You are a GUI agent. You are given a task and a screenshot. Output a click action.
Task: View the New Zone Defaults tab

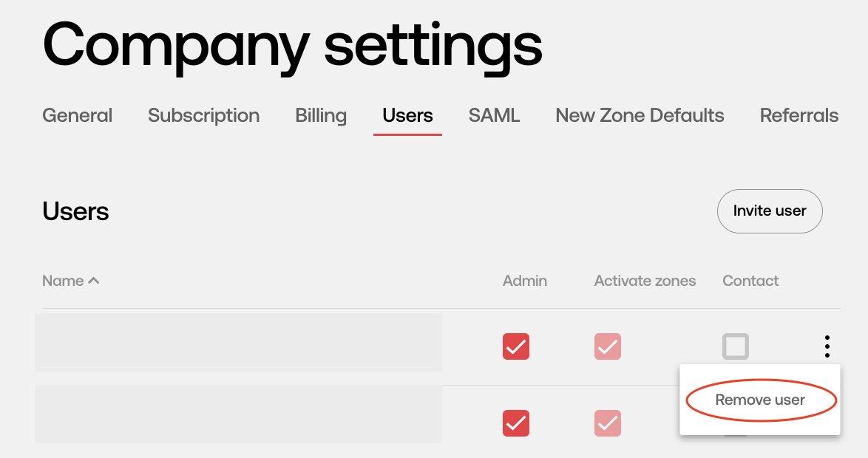[x=640, y=115]
